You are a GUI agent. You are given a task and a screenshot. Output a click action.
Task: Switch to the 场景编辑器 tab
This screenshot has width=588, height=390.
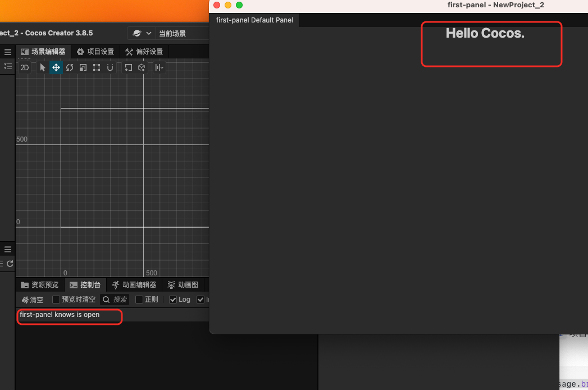(43, 52)
